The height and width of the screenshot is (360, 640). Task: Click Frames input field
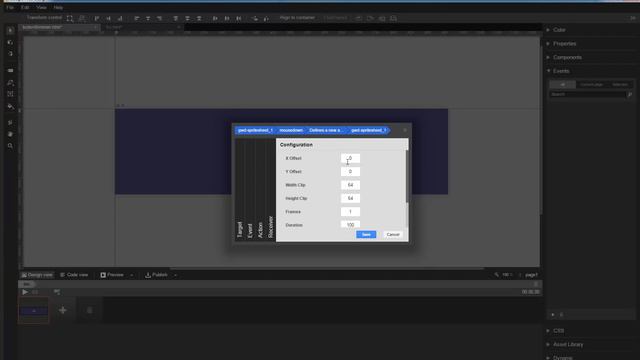click(x=350, y=212)
